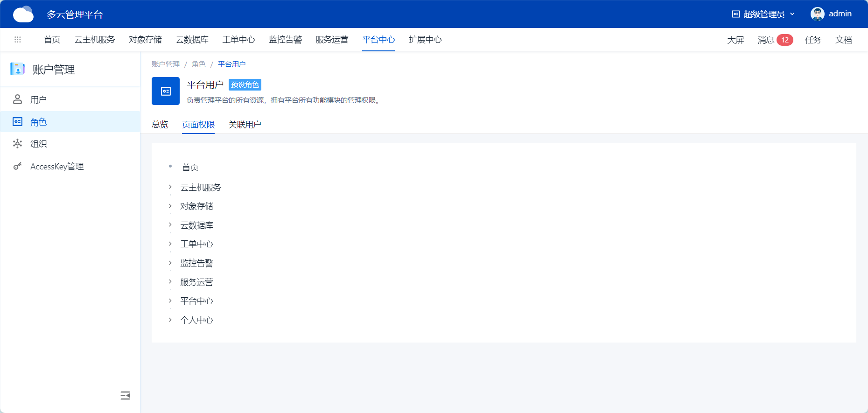Open the 超级管理员 role dropdown
Viewport: 868px width, 413px height.
[x=763, y=14]
